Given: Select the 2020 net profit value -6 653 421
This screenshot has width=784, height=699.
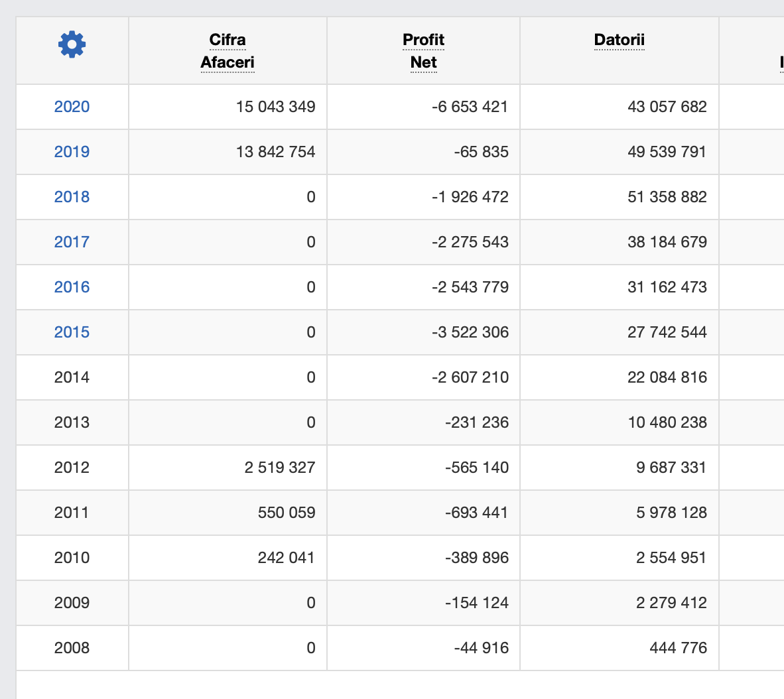Looking at the screenshot, I should click(x=470, y=107).
